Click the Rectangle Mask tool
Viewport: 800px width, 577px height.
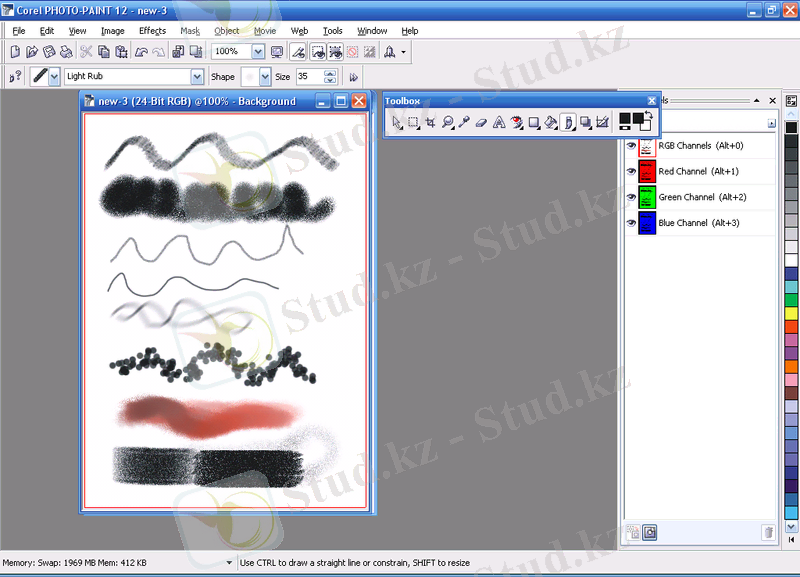(x=414, y=123)
